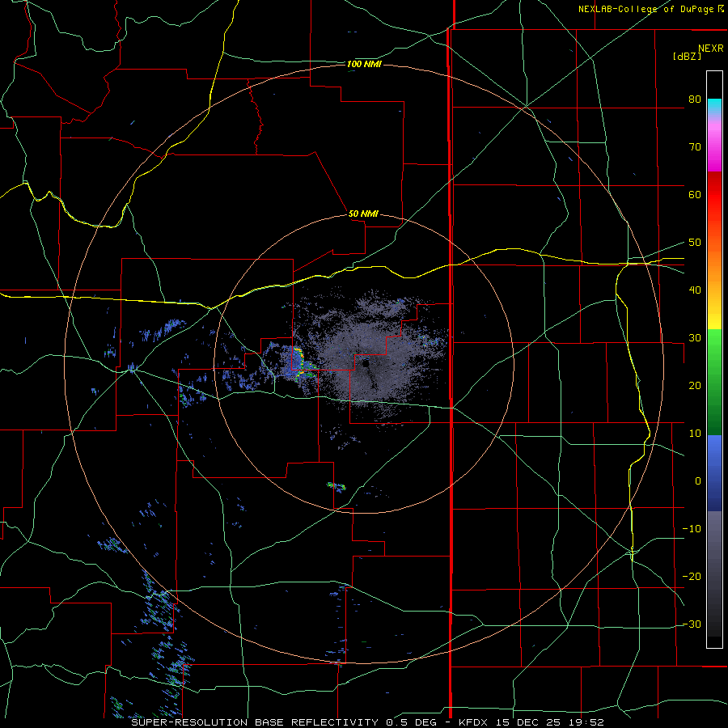Screen dimensions: 728x728
Task: Click the black radar site dot at ring center
Action: click(366, 364)
